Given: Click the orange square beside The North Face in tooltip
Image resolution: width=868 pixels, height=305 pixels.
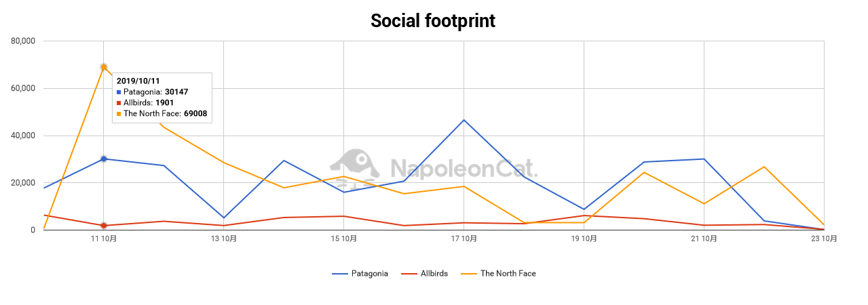Looking at the screenshot, I should point(119,114).
